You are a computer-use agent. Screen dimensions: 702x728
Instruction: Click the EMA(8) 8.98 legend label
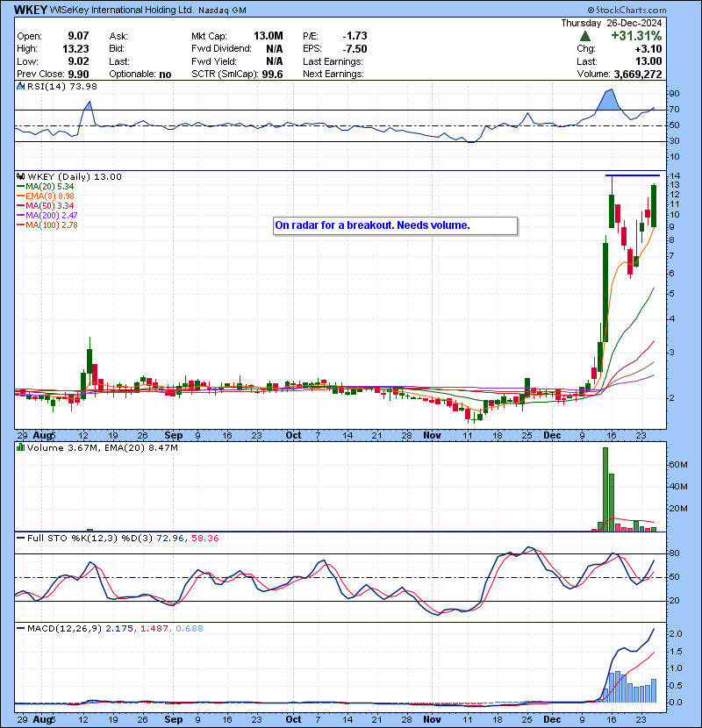(x=45, y=196)
